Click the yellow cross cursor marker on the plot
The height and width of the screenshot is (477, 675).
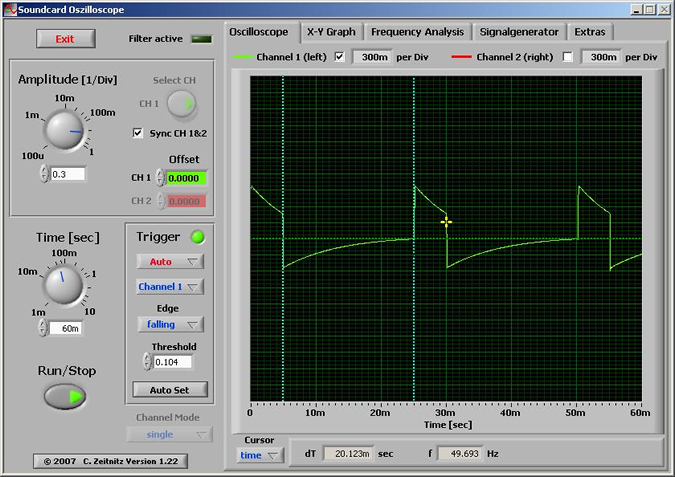tap(446, 222)
